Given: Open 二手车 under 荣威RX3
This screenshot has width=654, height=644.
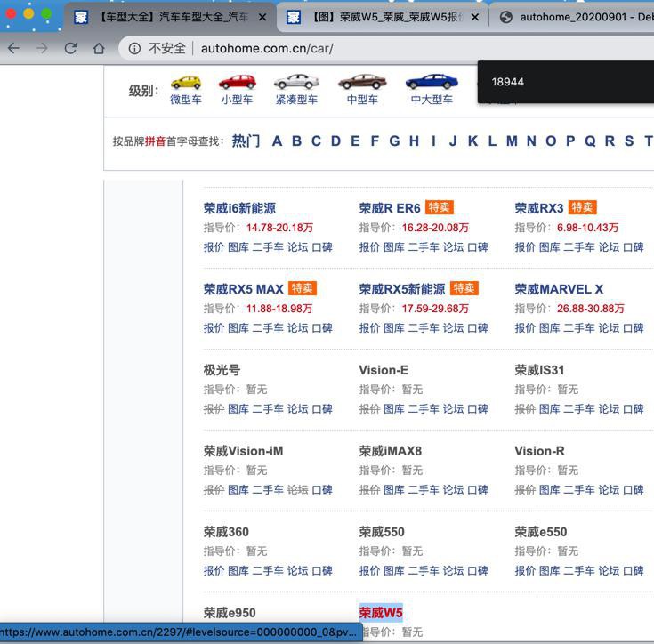Looking at the screenshot, I should tap(579, 247).
